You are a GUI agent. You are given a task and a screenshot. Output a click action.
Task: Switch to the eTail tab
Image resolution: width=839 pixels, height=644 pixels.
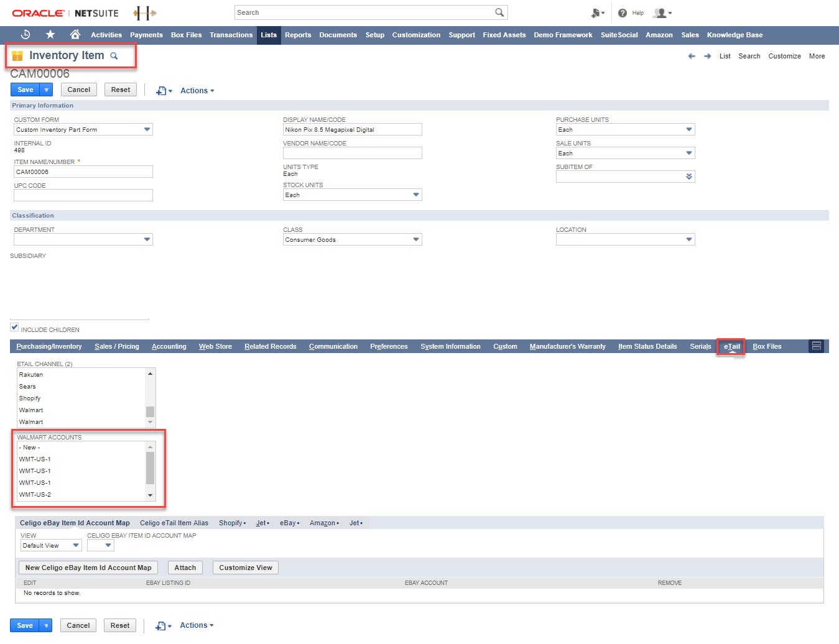click(x=731, y=346)
